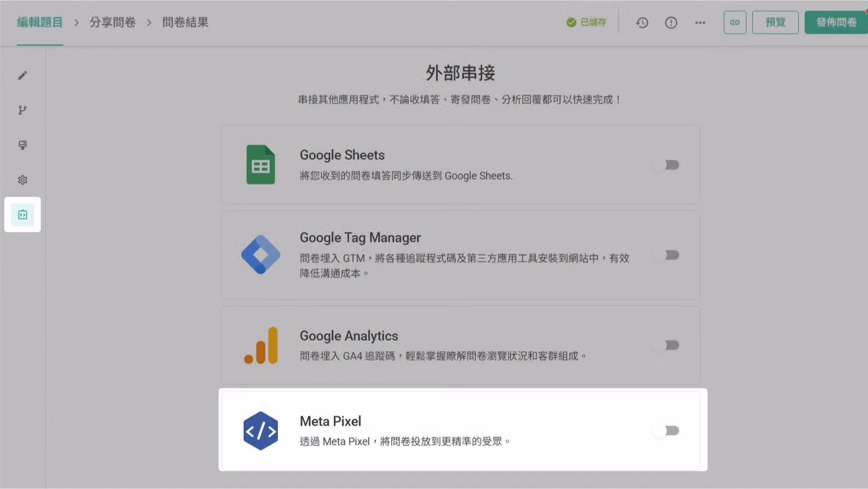The image size is (868, 489).
Task: Enable the Google Sheets toggle
Action: point(666,165)
